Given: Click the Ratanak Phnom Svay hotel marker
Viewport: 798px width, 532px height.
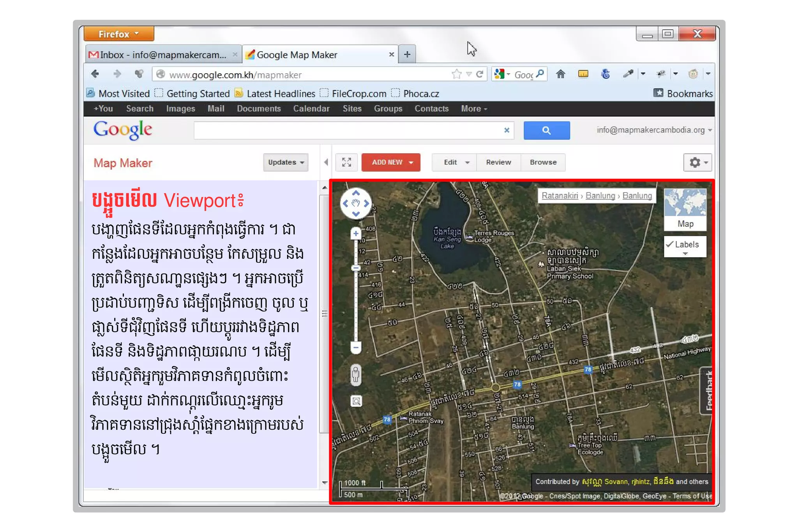Looking at the screenshot, I should [x=403, y=418].
